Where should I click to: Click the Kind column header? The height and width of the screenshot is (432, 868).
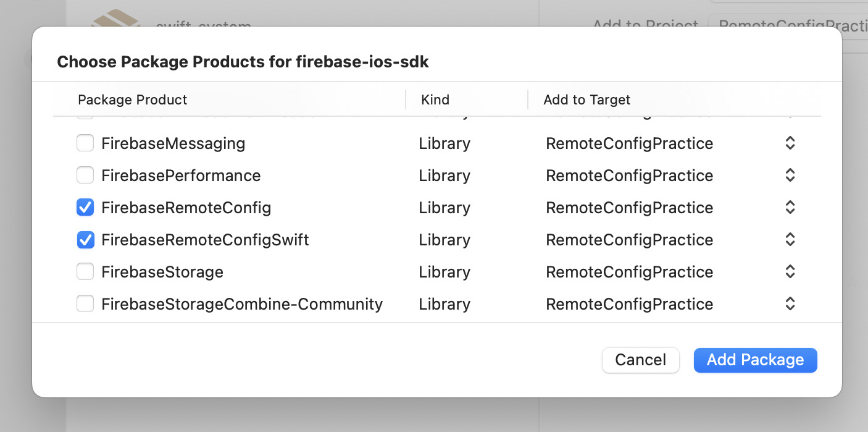(435, 100)
